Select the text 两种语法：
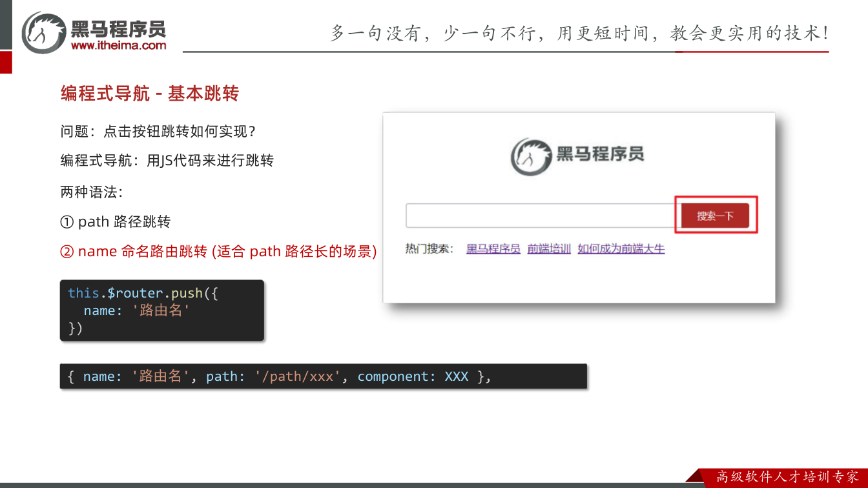This screenshot has height=488, width=868. (92, 192)
